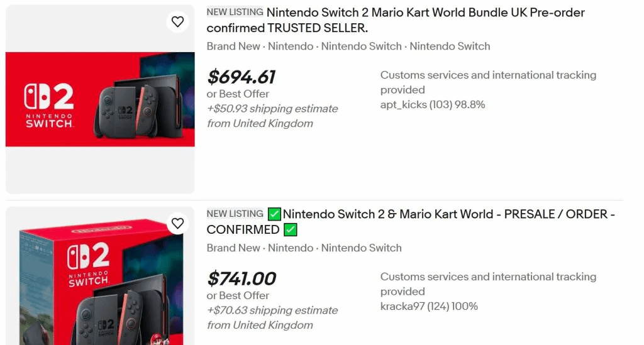Click the customs services text above kracka97
The width and height of the screenshot is (644, 345).
click(x=487, y=283)
